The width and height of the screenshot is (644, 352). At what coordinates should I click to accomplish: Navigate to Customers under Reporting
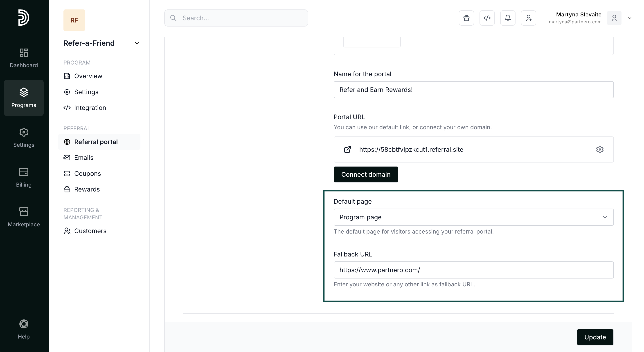(90, 231)
